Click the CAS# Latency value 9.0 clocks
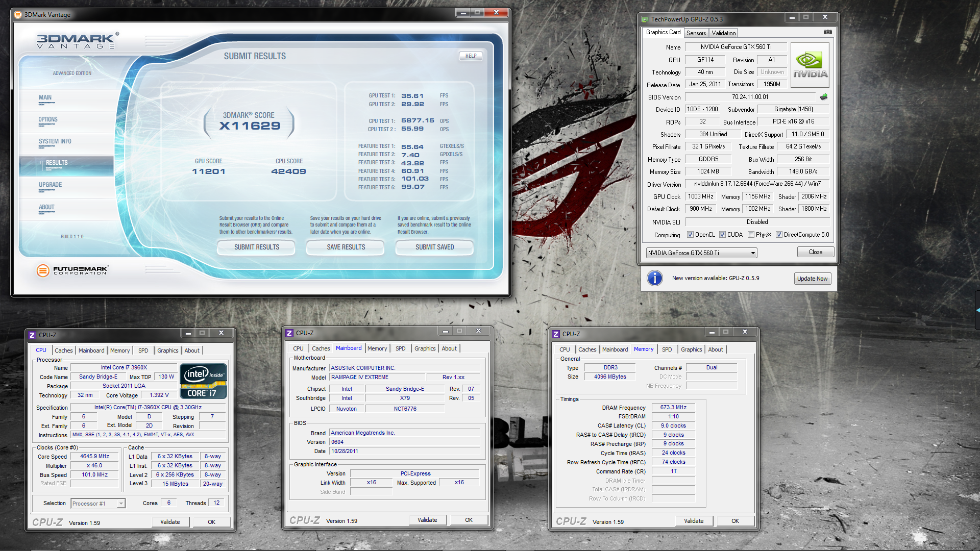980x551 pixels. pyautogui.click(x=673, y=426)
